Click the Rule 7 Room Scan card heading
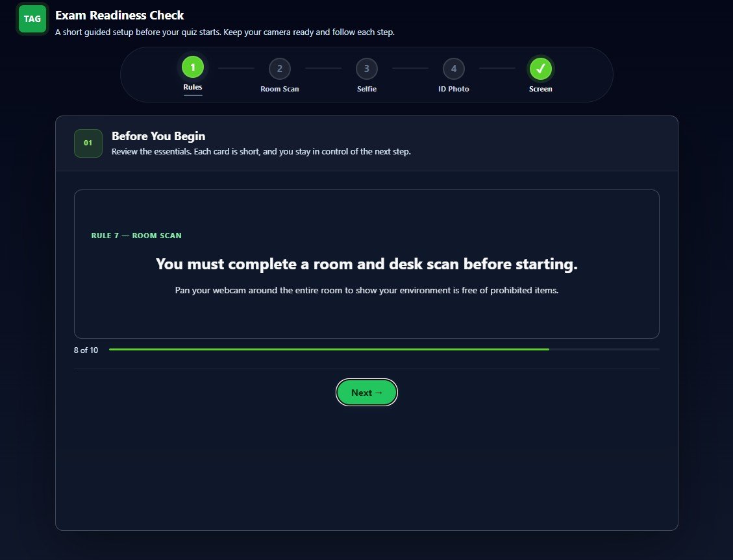 [x=136, y=236]
